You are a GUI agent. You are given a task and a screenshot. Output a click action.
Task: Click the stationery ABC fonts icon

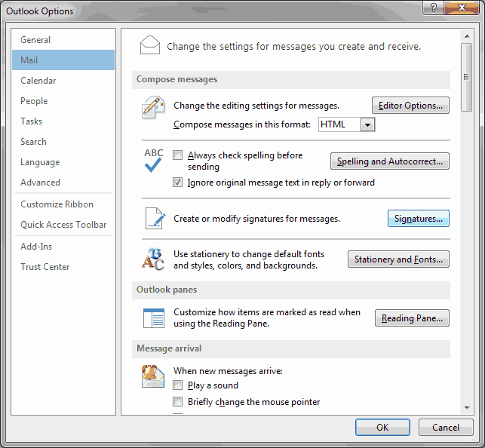coord(153,259)
